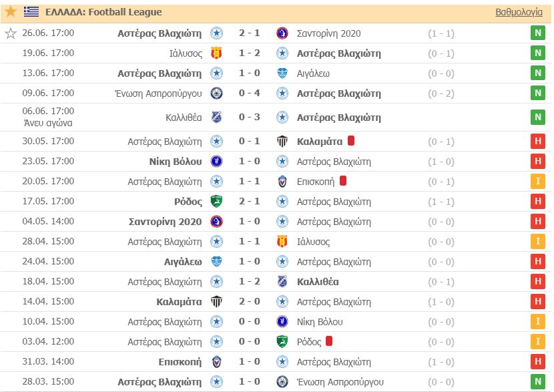Image resolution: width=554 pixels, height=392 pixels.
Task: Click green N badge for 26.06. match
Action: coord(538,33)
